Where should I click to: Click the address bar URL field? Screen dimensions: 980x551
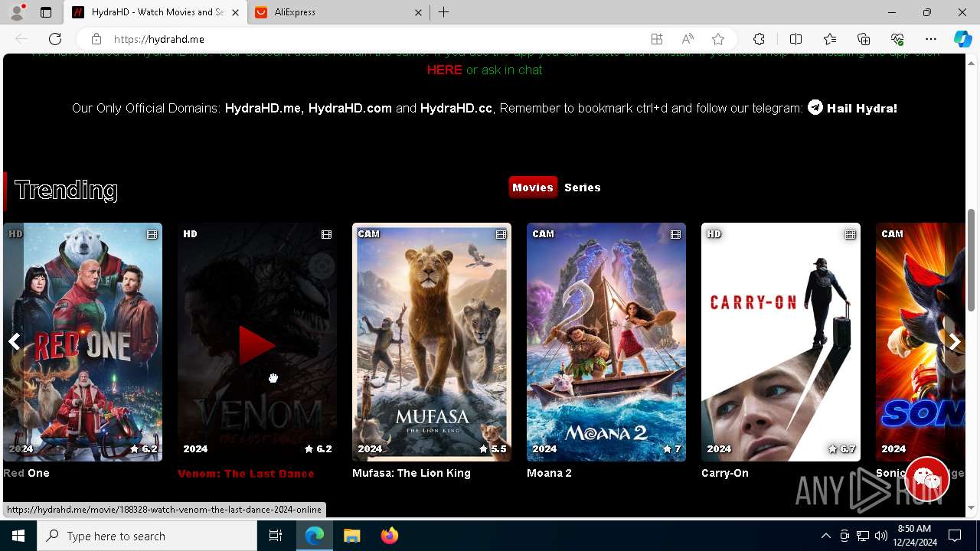(x=375, y=39)
